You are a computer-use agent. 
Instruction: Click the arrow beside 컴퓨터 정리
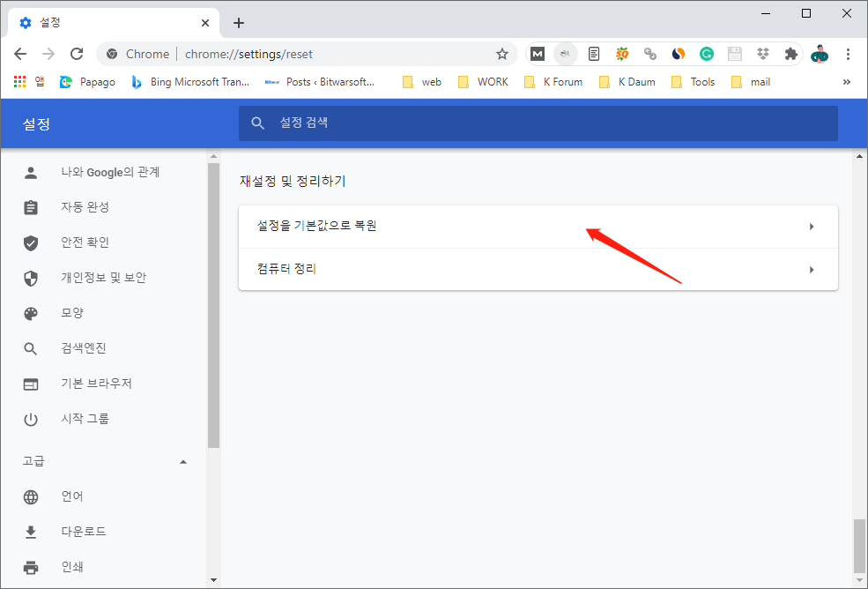pos(812,270)
